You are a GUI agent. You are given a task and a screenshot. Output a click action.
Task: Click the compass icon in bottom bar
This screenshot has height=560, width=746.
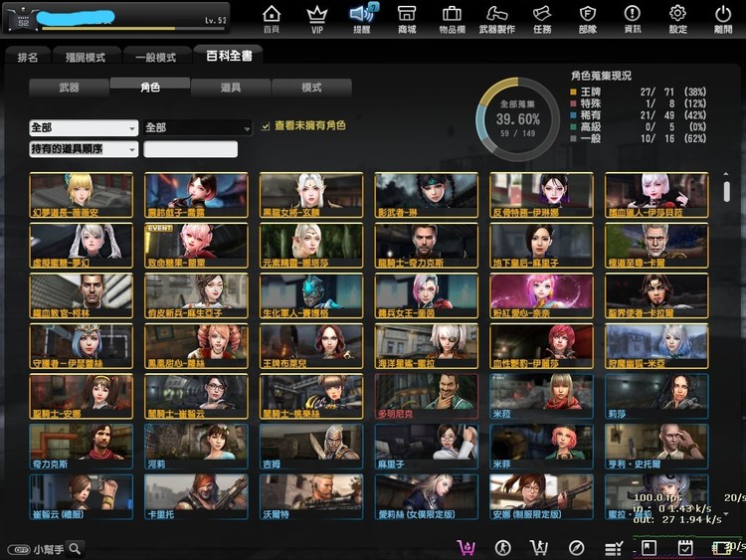(576, 548)
